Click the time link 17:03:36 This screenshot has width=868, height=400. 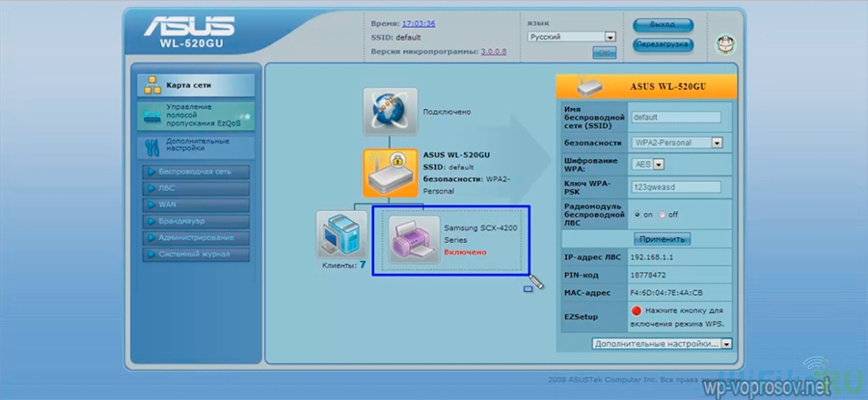click(x=419, y=24)
